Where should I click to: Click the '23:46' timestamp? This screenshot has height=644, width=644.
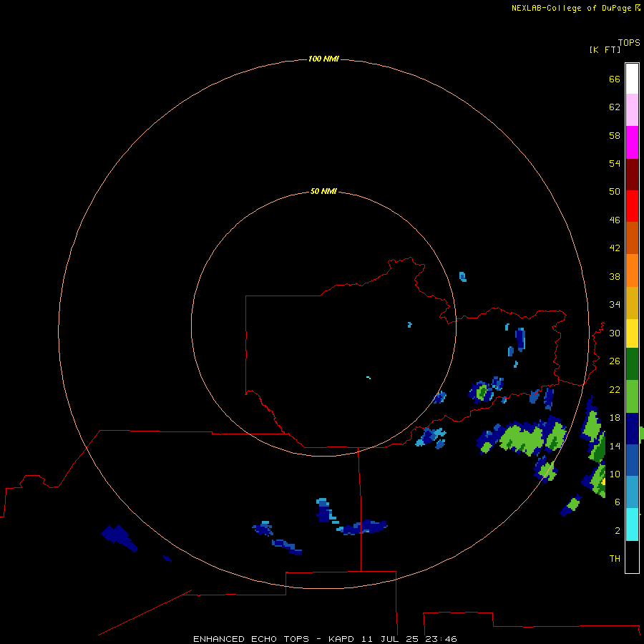tap(441, 639)
